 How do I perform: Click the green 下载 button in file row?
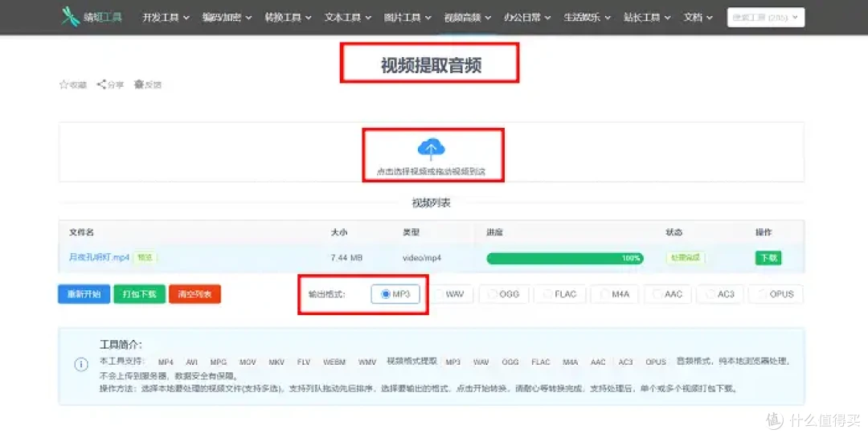click(x=768, y=257)
